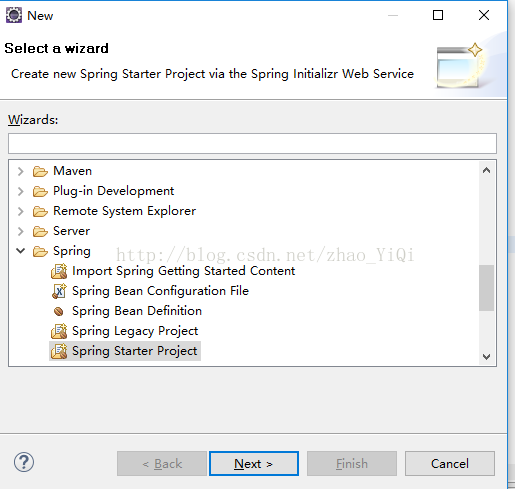
Task: Expand the Server folder node
Action: click(x=21, y=231)
